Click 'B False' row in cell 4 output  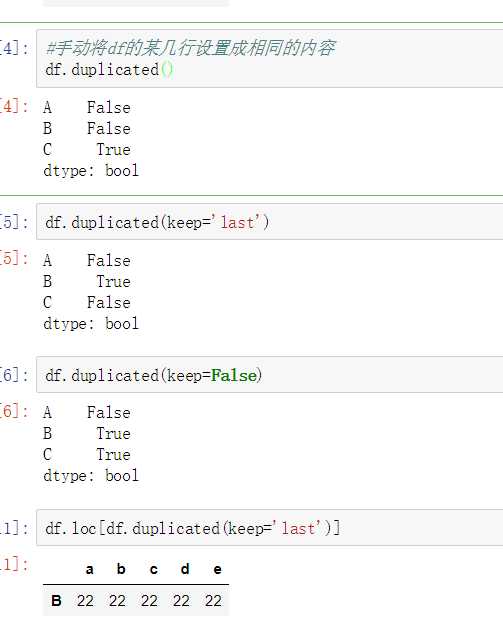[x=87, y=128]
